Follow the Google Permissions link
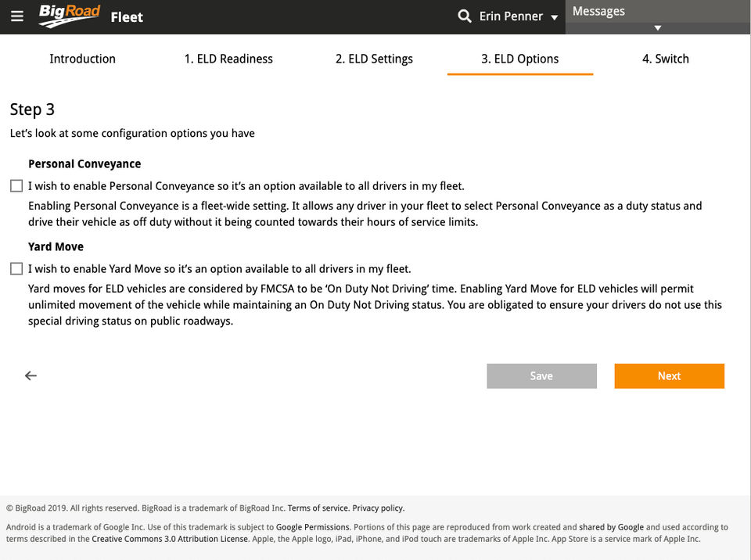The width and height of the screenshot is (751, 560). click(313, 527)
